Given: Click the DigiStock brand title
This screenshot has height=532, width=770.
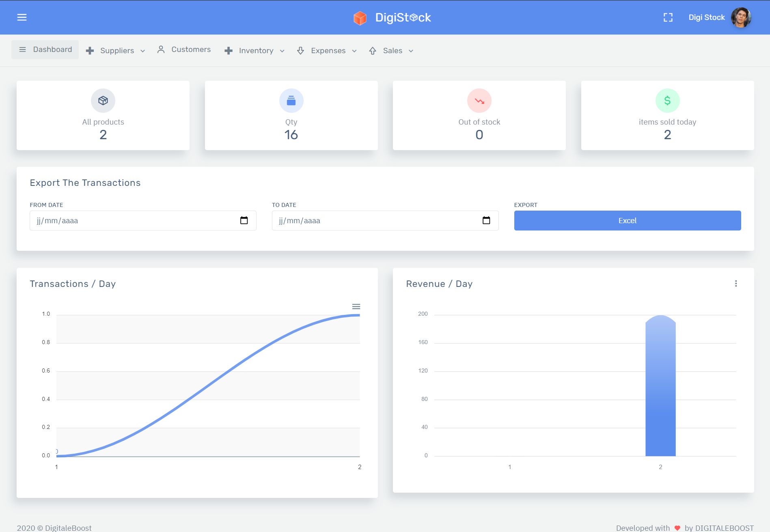Looking at the screenshot, I should (403, 18).
